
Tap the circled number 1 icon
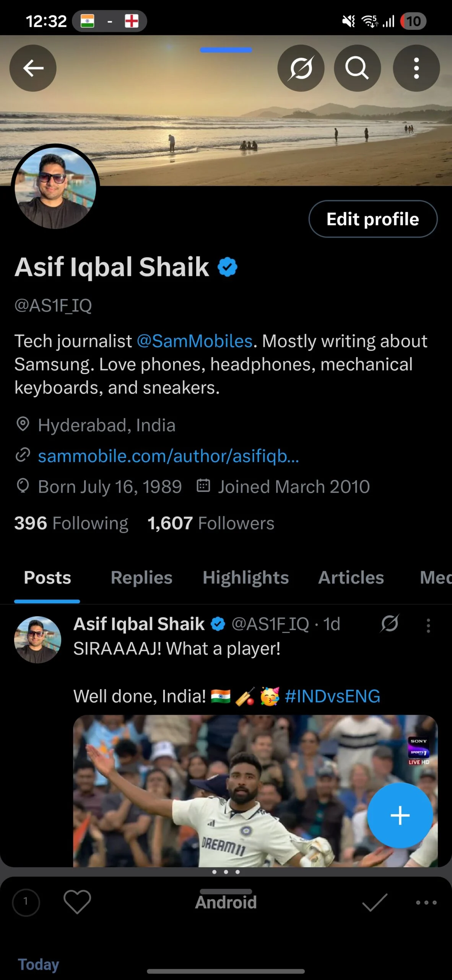pos(26,902)
